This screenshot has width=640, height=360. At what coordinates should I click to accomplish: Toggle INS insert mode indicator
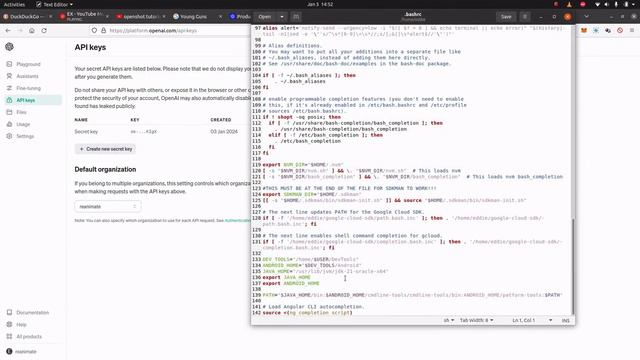565,320
